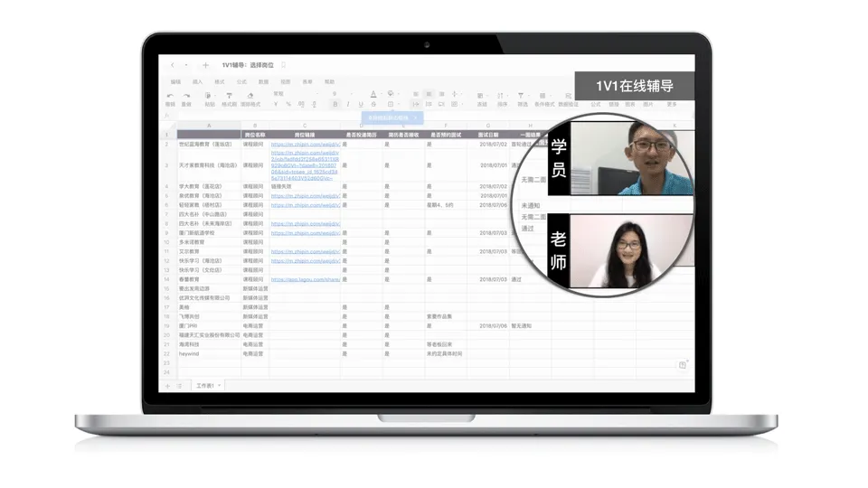Open the zhipin.com link for 世纪蓝海教育
Viewport: 868px width, 488px height.
[x=306, y=144]
